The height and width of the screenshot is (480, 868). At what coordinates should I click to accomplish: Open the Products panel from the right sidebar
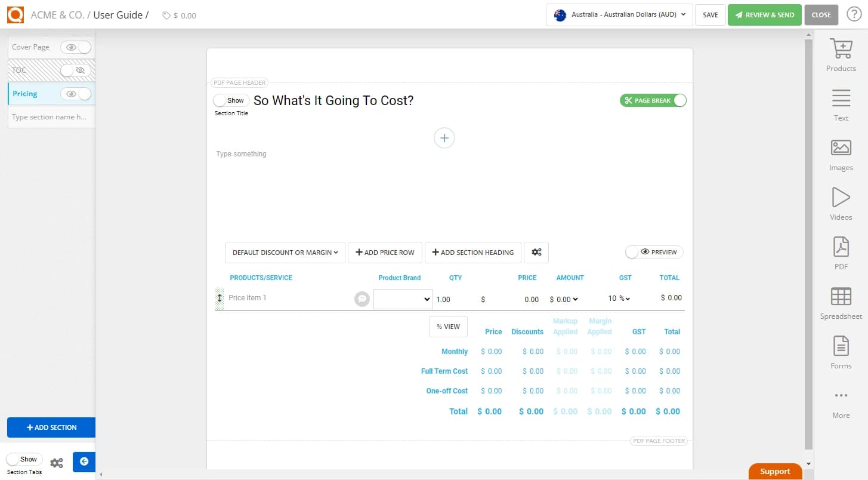point(841,55)
